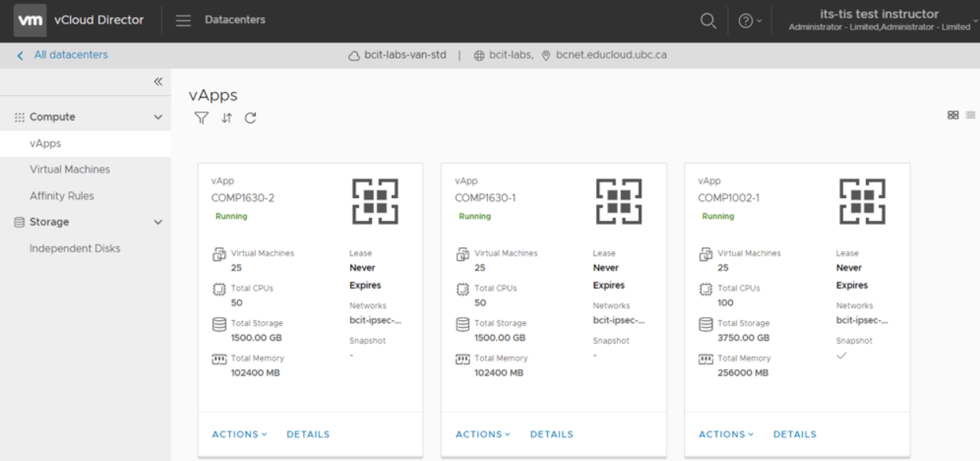Click Total Storage icon in COMP1630-2 card
Viewport: 980px width, 461px height.
tap(219, 324)
